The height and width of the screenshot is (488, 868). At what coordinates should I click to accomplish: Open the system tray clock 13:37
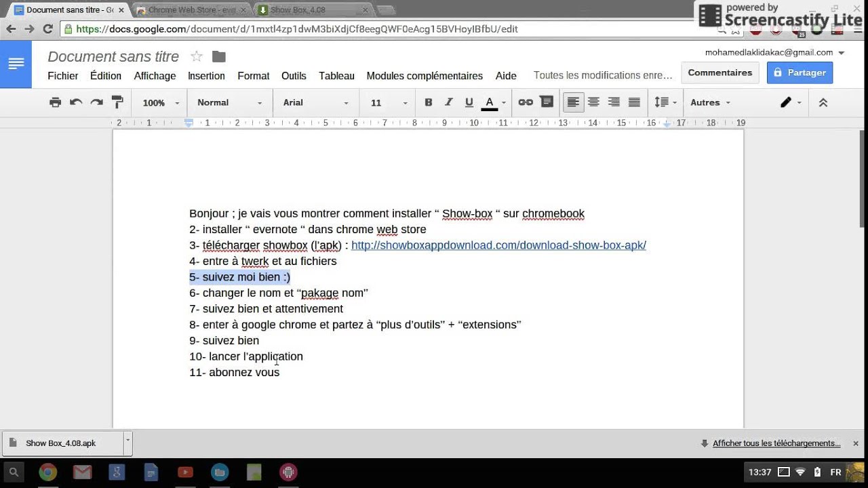click(759, 472)
